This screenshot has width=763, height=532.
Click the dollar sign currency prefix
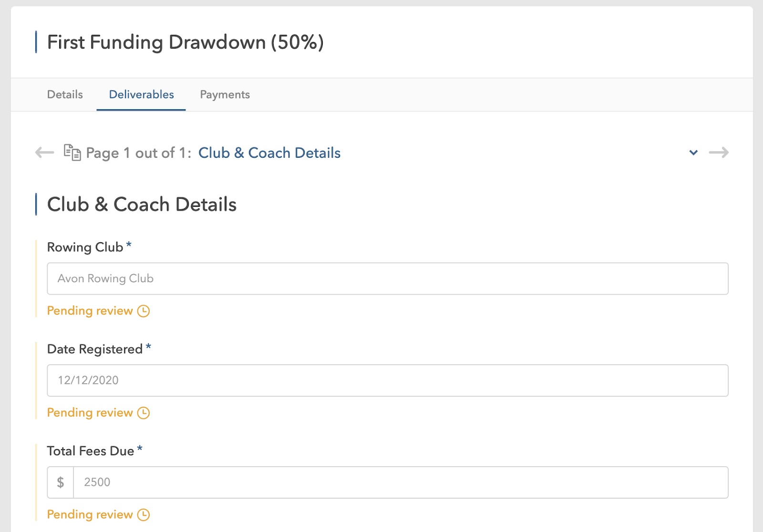(x=61, y=482)
